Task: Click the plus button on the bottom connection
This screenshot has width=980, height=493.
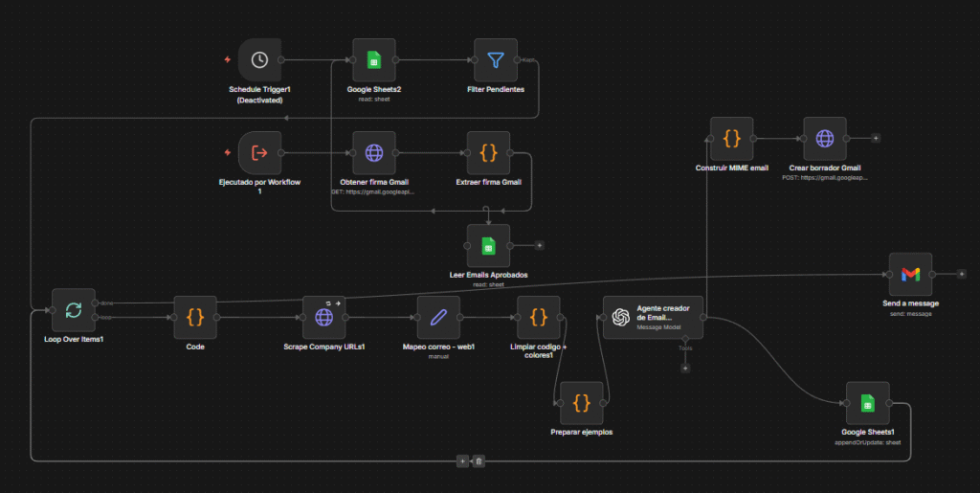Action: 462,461
